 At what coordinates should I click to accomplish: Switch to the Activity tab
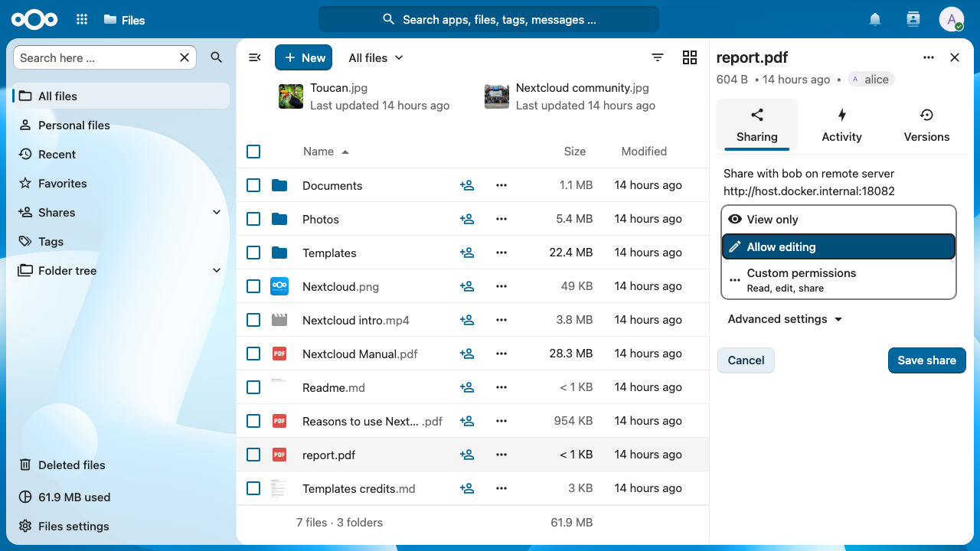[841, 125]
